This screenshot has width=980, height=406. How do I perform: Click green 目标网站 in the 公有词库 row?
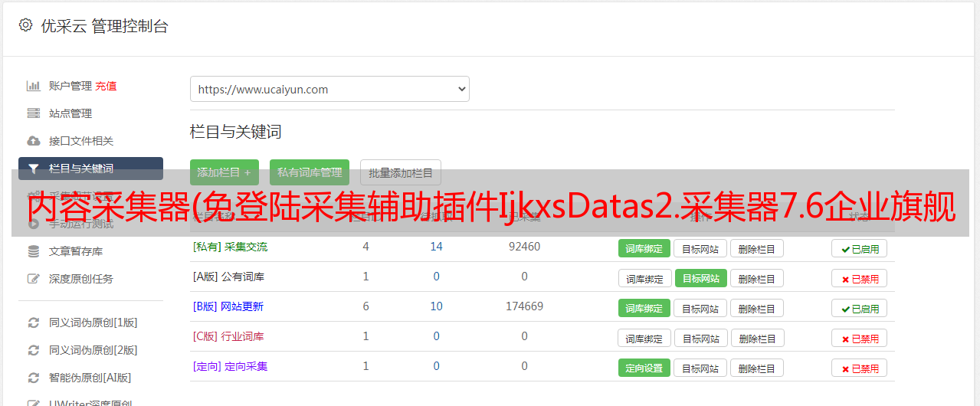701,278
